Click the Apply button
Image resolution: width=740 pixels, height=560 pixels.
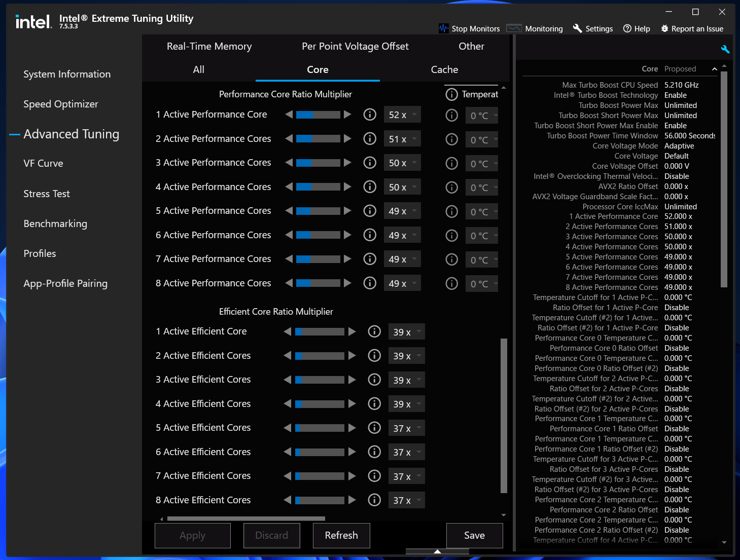point(193,536)
